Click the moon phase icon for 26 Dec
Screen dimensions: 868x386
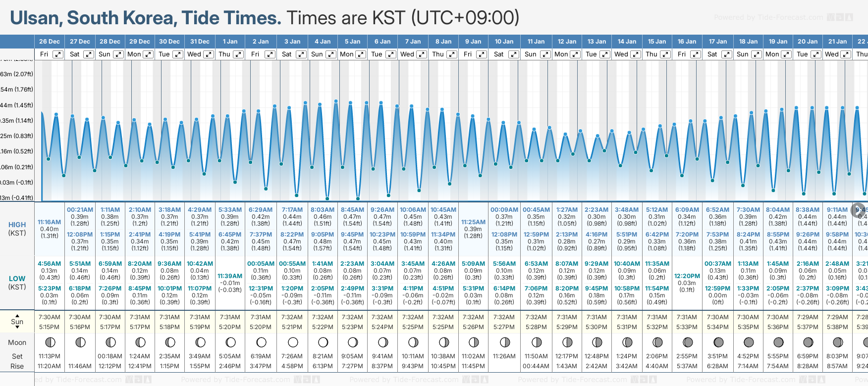pyautogui.click(x=50, y=342)
